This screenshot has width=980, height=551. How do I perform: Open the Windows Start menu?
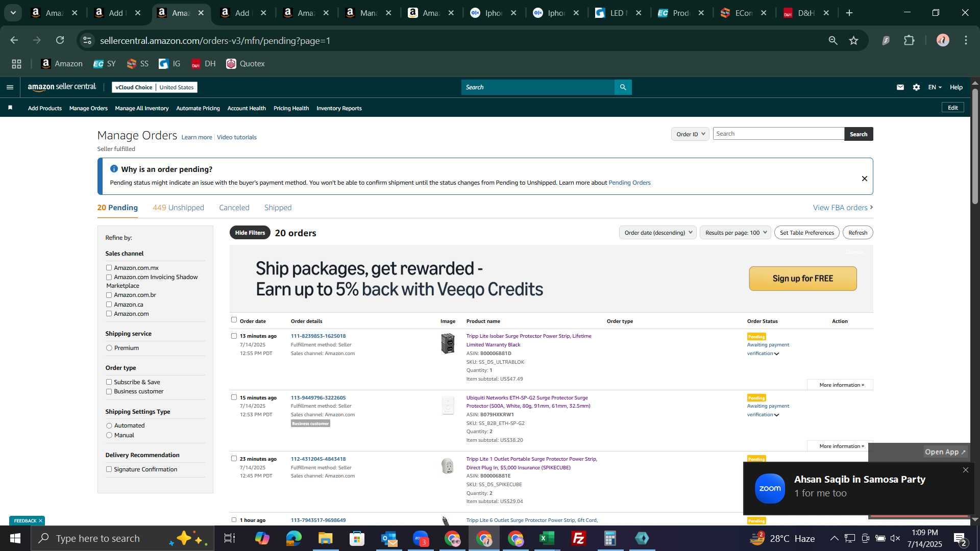pos(15,538)
